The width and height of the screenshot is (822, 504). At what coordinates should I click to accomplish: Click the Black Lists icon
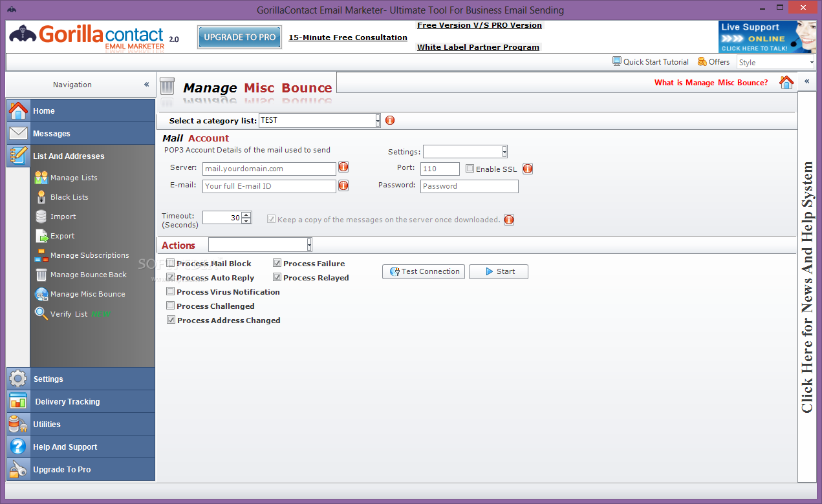click(x=41, y=197)
